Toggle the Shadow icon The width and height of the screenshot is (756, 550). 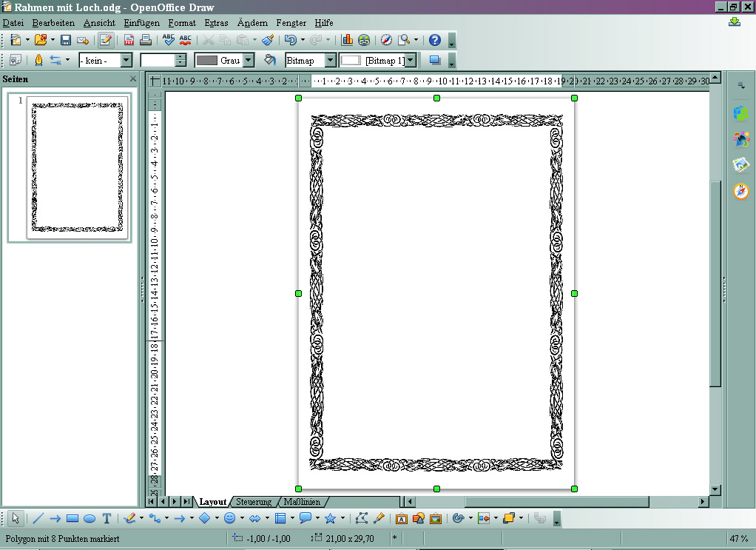coord(435,60)
